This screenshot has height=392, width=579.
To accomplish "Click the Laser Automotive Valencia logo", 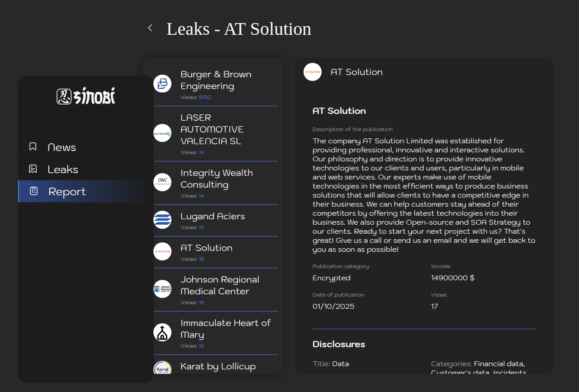I will (x=162, y=133).
